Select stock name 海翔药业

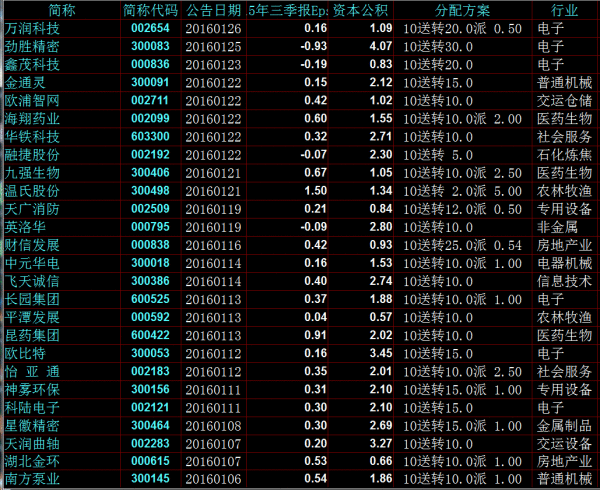coord(32,119)
